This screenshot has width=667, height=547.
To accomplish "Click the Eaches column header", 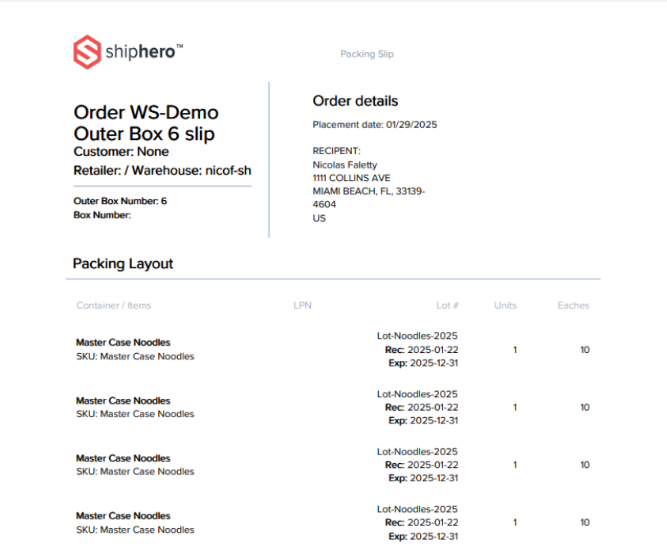I will pos(573,306).
